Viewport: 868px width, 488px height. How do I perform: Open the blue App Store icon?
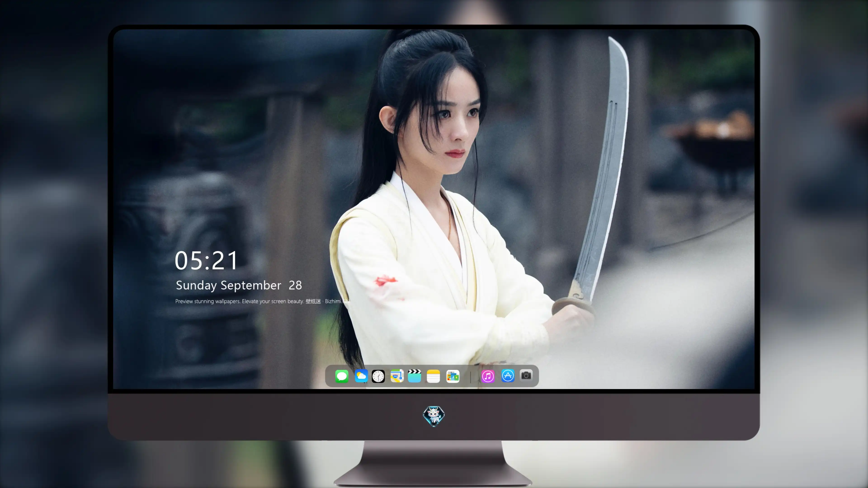point(508,375)
